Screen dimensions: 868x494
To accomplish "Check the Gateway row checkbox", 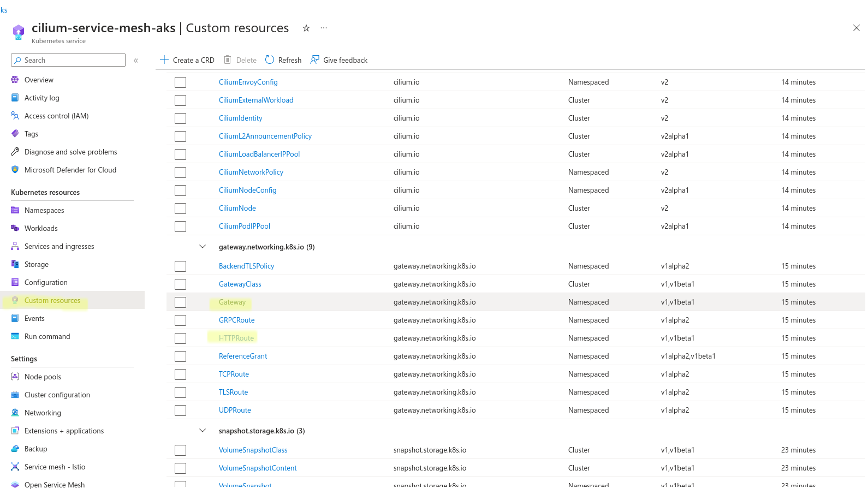I will [x=180, y=302].
